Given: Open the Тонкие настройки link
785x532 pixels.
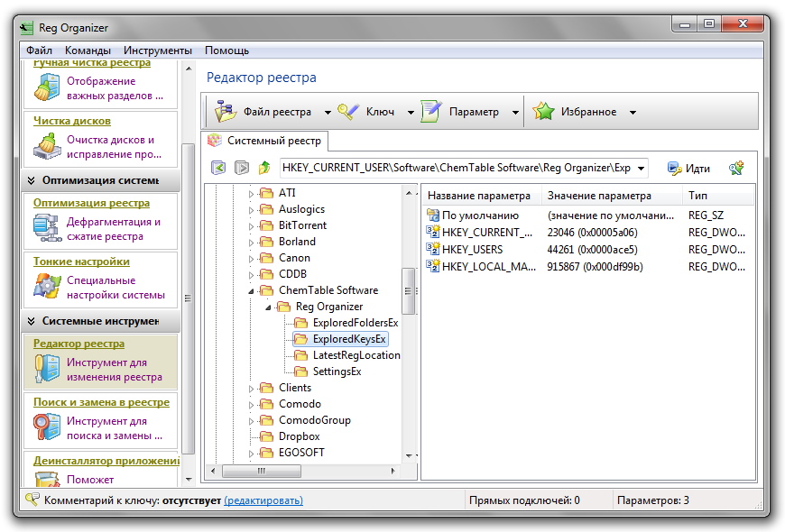Looking at the screenshot, I should click(x=81, y=261).
